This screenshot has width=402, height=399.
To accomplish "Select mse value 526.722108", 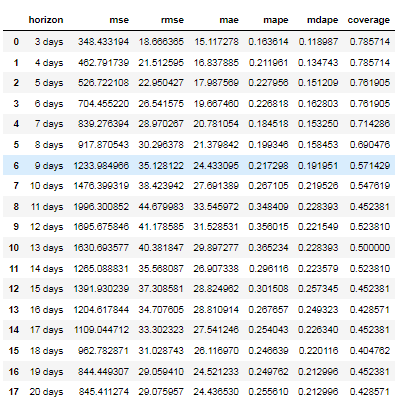I will (103, 83).
